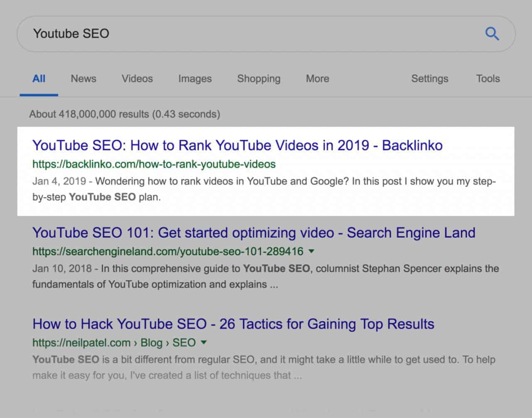The width and height of the screenshot is (532, 418).
Task: Select the All tab
Action: pos(39,79)
